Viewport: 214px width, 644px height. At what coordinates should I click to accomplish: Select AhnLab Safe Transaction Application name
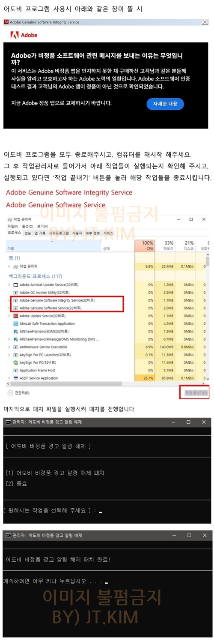click(47, 323)
